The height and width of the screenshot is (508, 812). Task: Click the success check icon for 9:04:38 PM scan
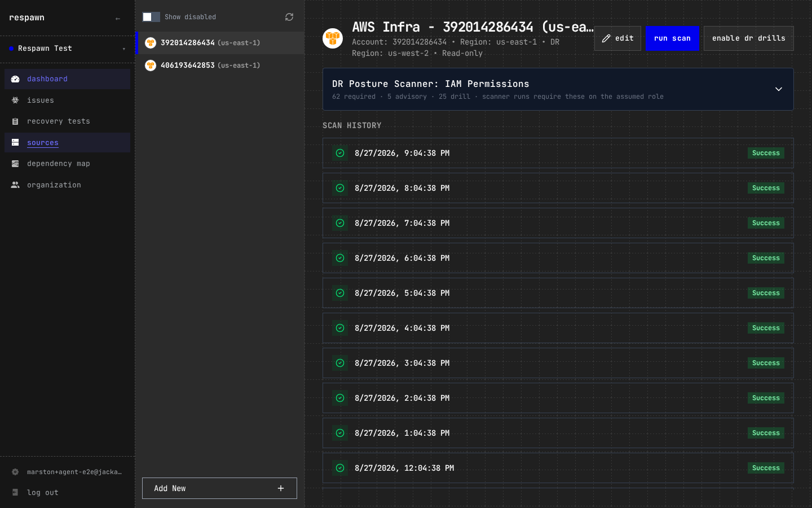[x=340, y=153]
